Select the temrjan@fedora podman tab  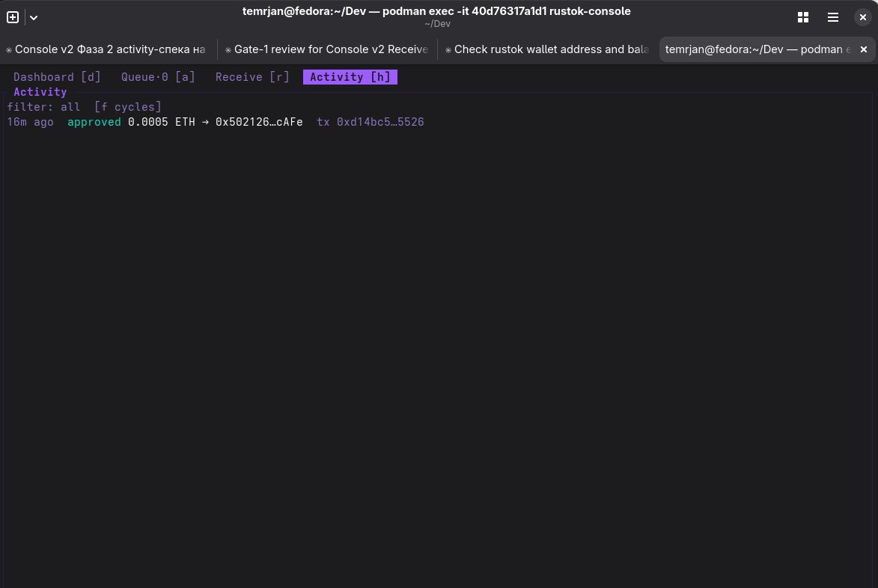point(757,49)
